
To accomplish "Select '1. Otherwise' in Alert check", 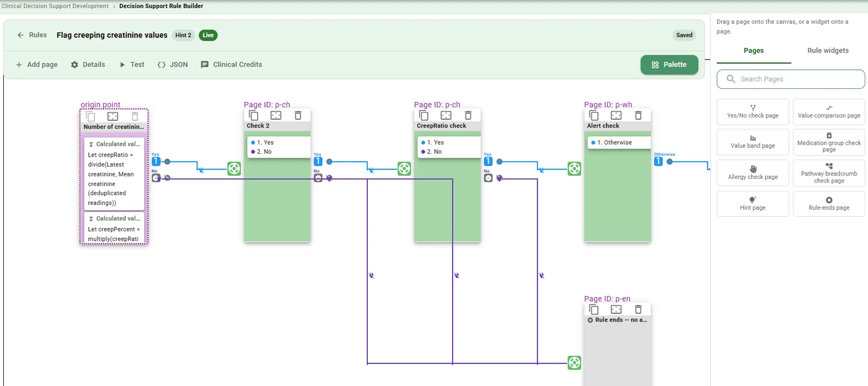I will tap(619, 143).
